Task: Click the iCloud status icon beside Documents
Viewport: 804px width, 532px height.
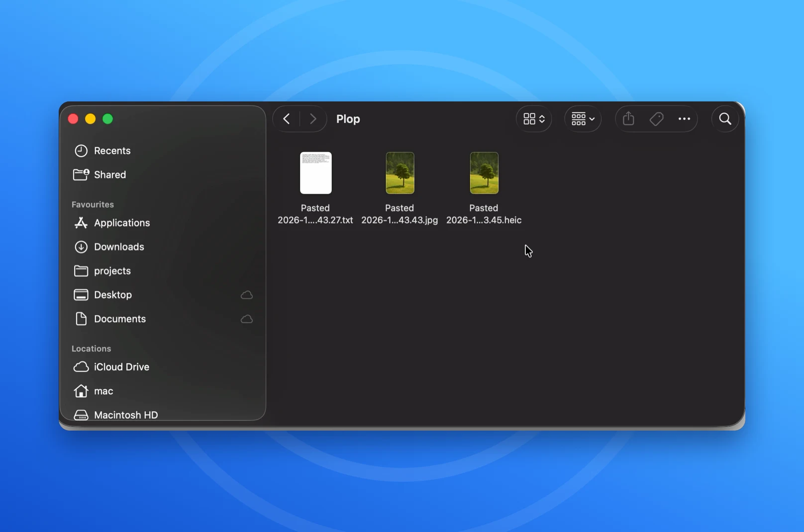Action: (247, 319)
